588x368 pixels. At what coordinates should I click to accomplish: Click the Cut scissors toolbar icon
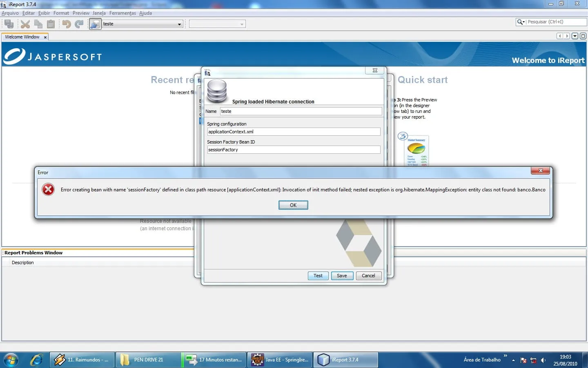(25, 24)
